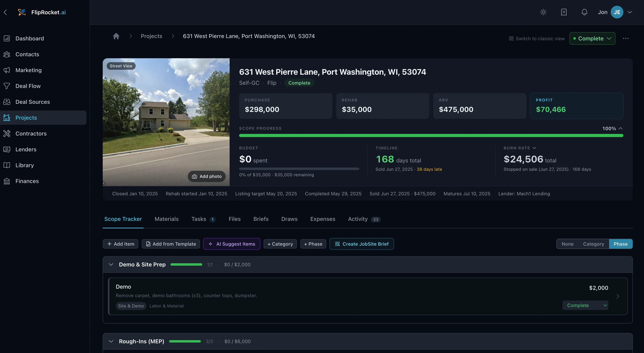Group scope items by None
The image size is (644, 353).
[567, 244]
